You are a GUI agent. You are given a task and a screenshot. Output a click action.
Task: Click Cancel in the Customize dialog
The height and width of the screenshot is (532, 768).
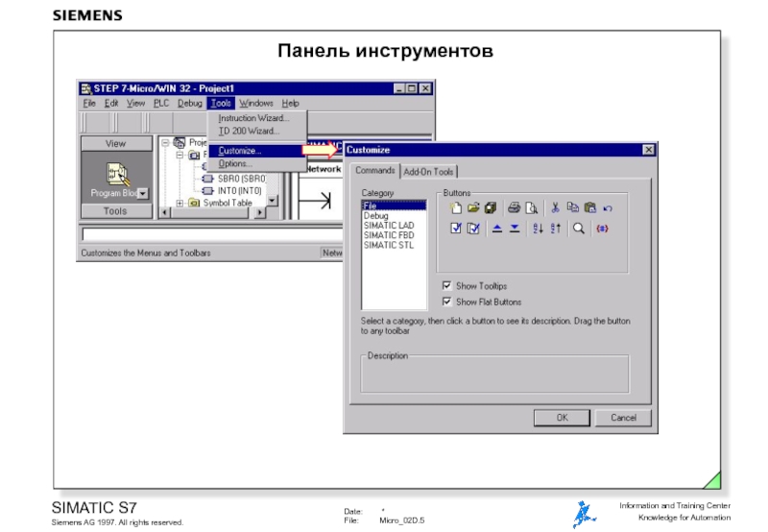click(x=623, y=418)
